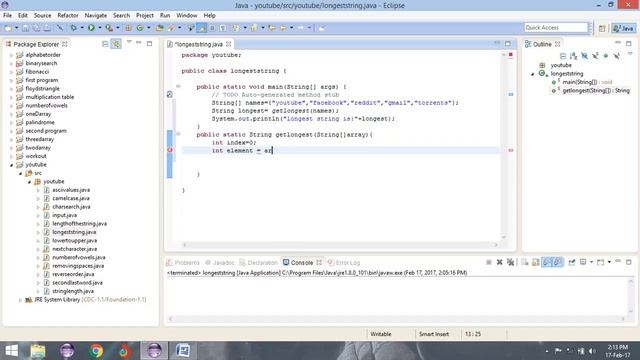Click the Windows Start button
This screenshot has height=360, width=640.
tap(11, 351)
